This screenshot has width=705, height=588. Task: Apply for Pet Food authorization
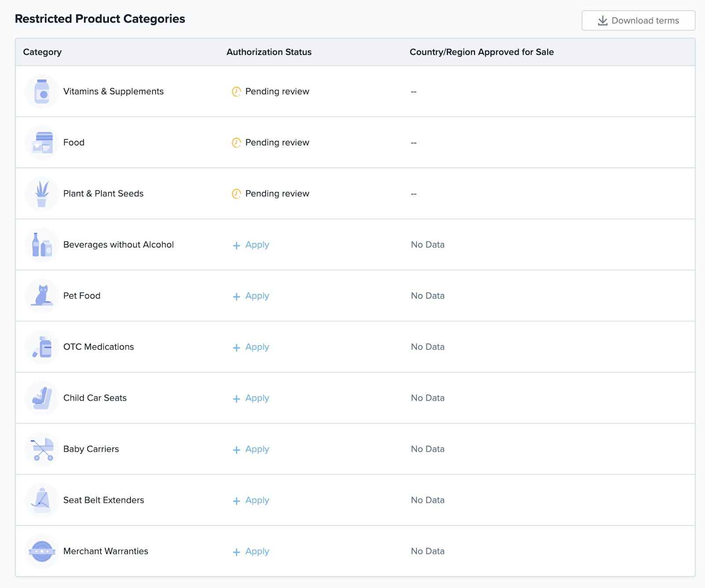coord(251,296)
